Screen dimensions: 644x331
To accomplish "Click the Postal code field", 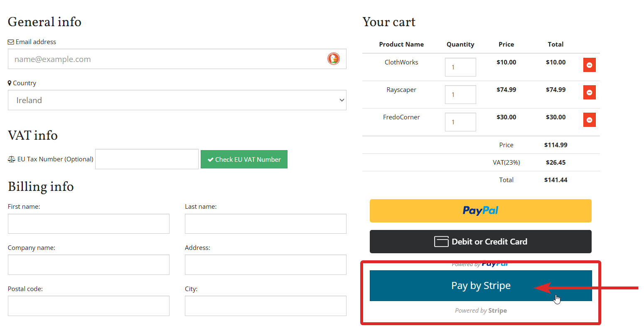I will click(x=88, y=306).
